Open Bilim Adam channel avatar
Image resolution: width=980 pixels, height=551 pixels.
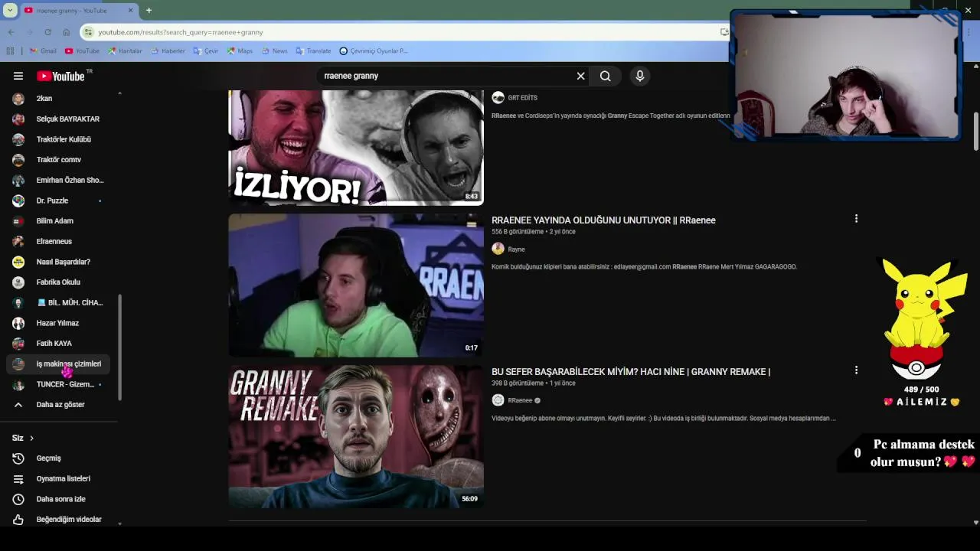[x=18, y=221]
